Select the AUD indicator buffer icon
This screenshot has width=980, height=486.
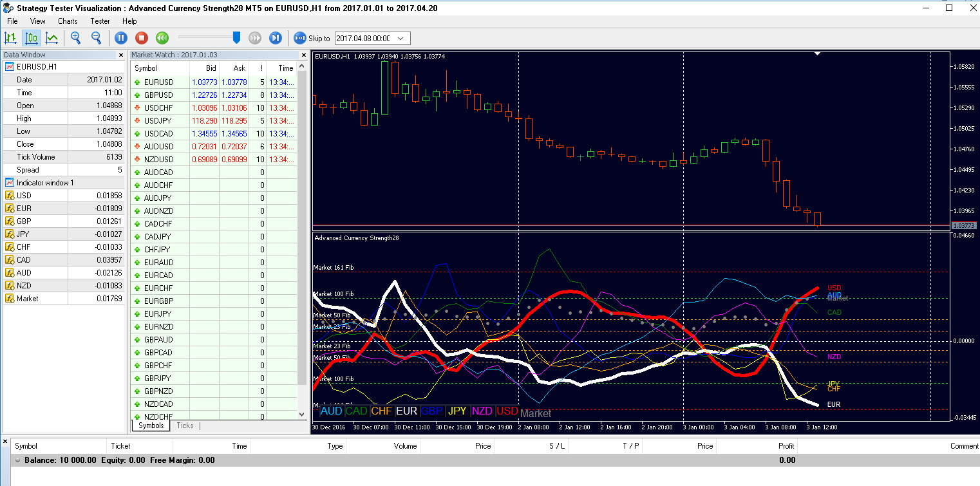[10, 273]
